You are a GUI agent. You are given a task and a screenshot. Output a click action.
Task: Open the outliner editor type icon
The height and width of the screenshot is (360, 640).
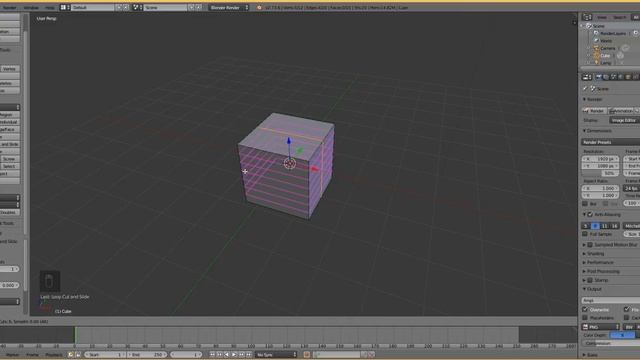(x=587, y=17)
